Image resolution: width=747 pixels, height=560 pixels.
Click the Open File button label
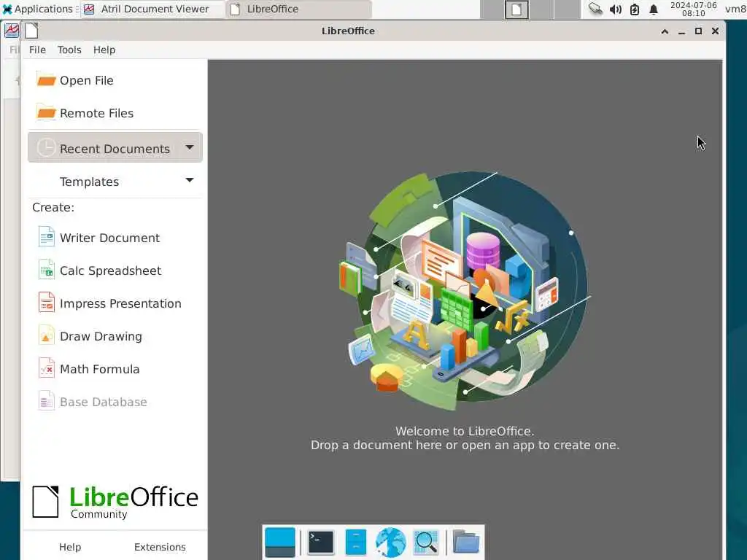point(87,80)
